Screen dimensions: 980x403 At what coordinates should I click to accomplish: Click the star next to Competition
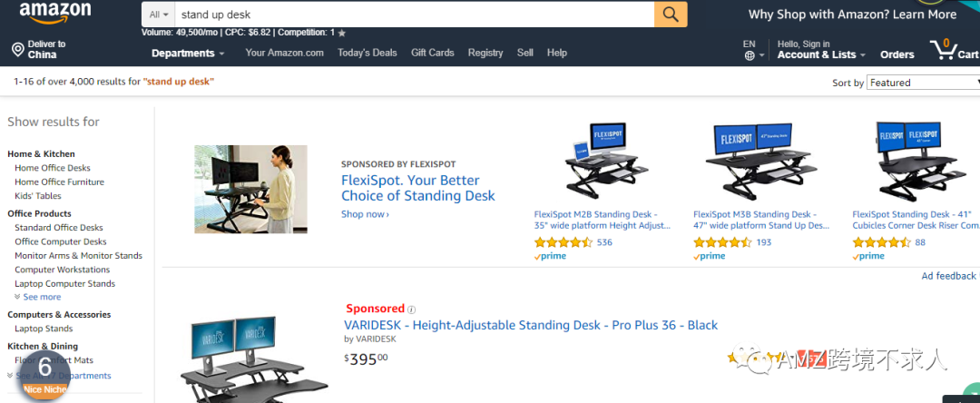[x=342, y=33]
